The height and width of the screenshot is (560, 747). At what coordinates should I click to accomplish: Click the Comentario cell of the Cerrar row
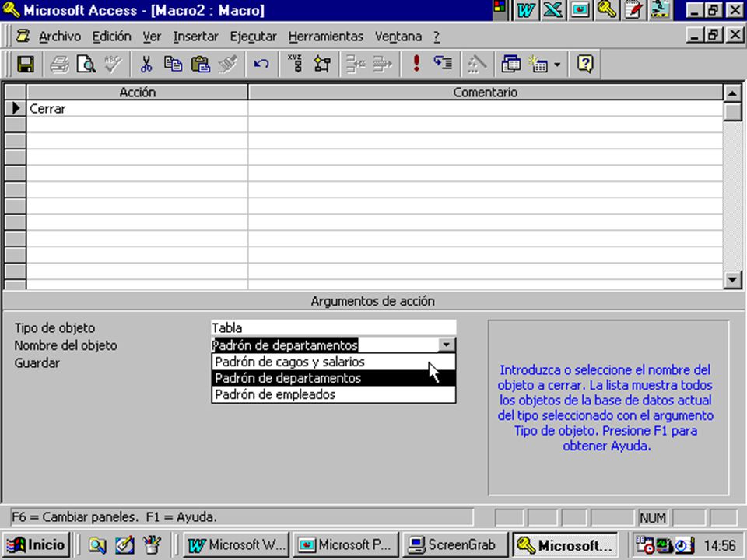[485, 109]
